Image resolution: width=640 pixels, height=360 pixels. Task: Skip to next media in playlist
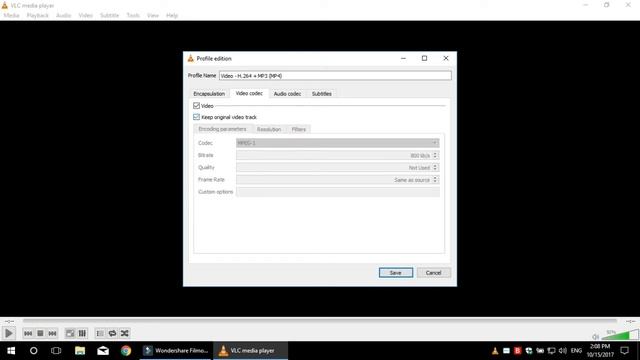point(52,333)
